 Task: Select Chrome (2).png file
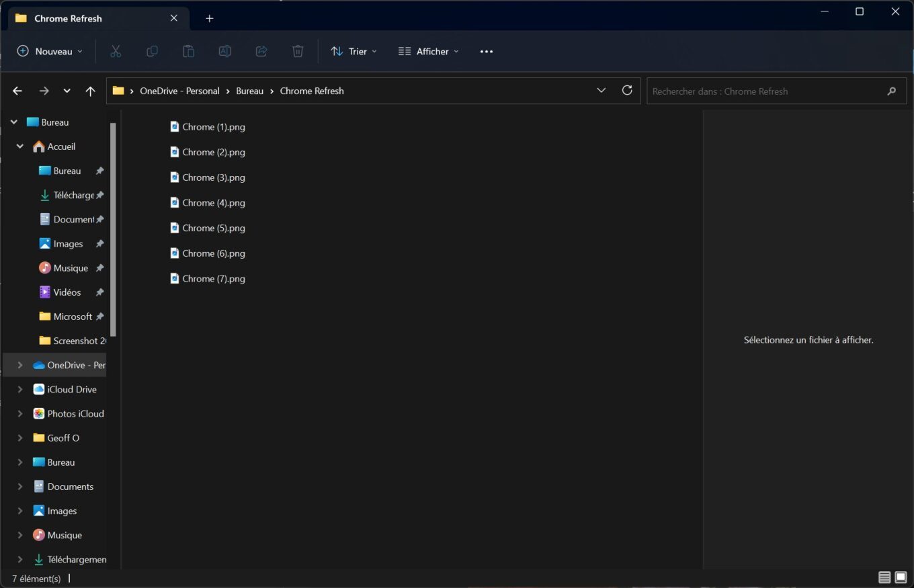click(x=208, y=152)
